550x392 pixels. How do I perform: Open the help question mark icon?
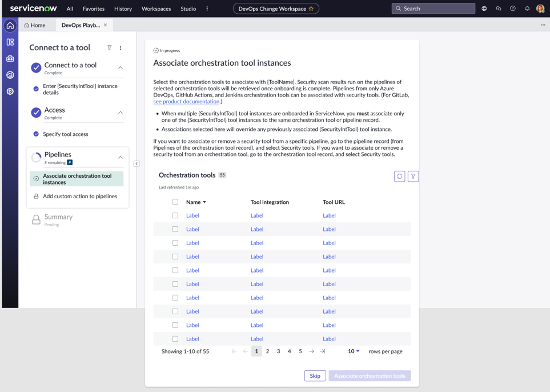pyautogui.click(x=513, y=9)
